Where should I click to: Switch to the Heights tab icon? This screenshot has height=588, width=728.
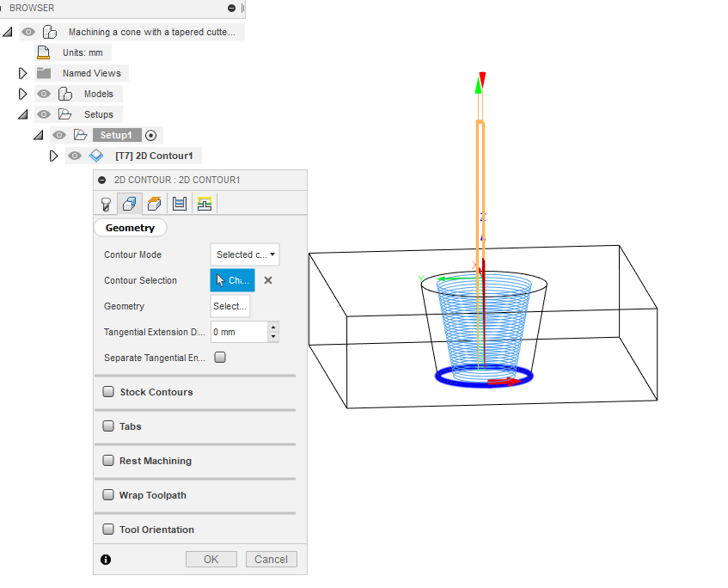pos(153,203)
